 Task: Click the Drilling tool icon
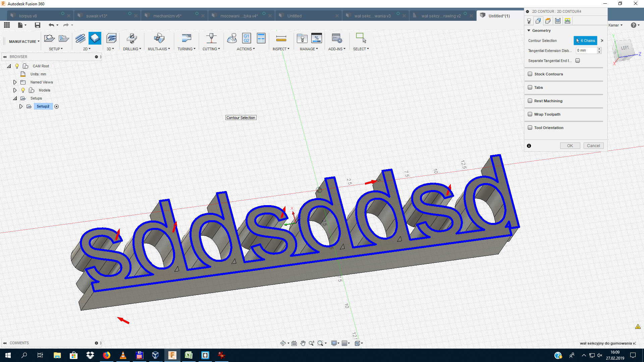[132, 38]
